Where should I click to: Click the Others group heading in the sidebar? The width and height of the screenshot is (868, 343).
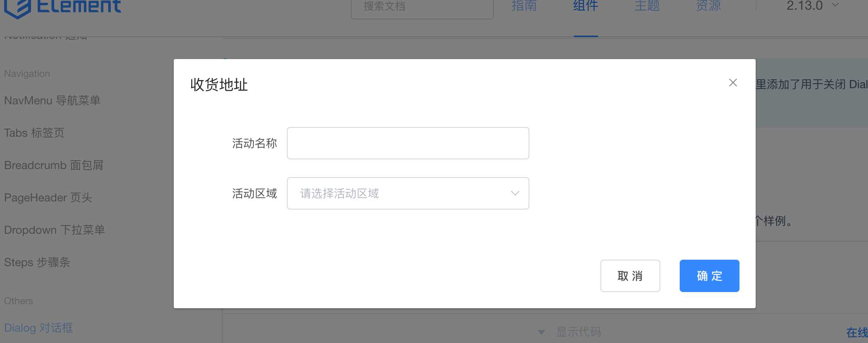(x=19, y=301)
